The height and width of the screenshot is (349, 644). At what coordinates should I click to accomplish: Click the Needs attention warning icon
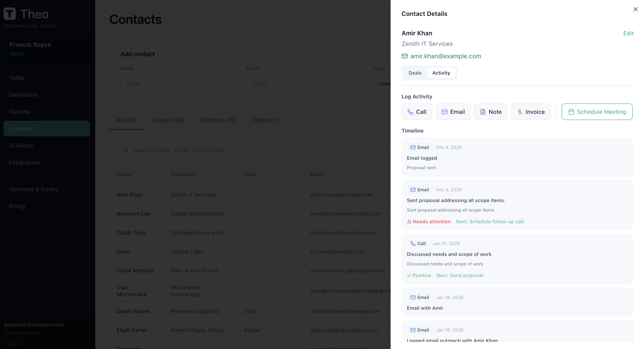pos(409,222)
